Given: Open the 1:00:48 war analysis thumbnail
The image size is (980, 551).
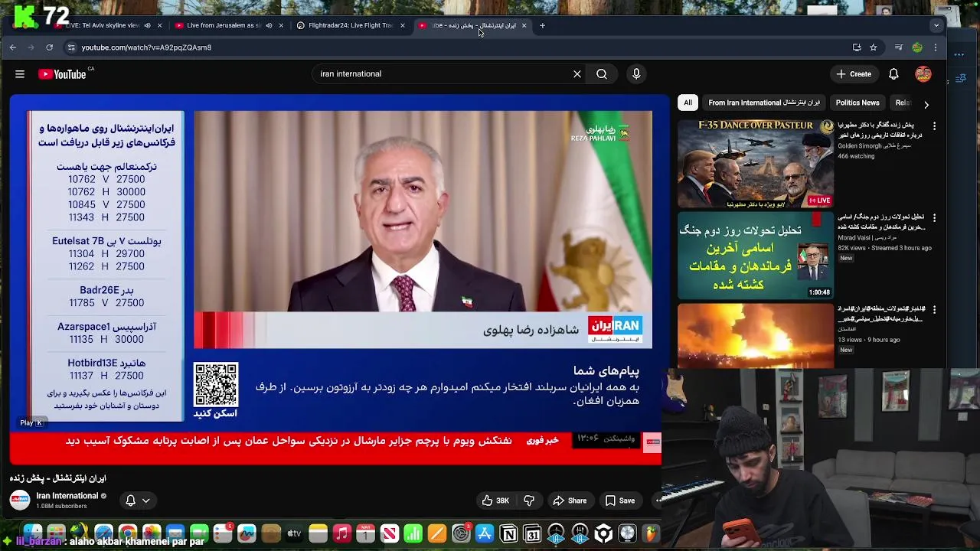Looking at the screenshot, I should tap(756, 255).
